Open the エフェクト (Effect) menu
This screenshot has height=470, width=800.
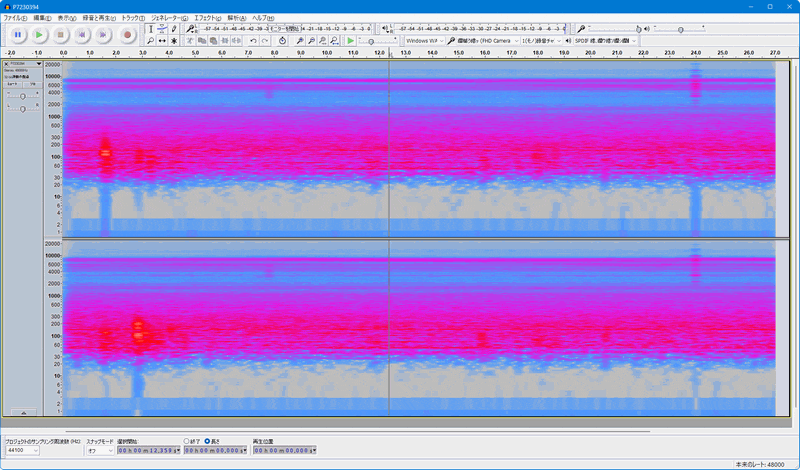(x=208, y=18)
